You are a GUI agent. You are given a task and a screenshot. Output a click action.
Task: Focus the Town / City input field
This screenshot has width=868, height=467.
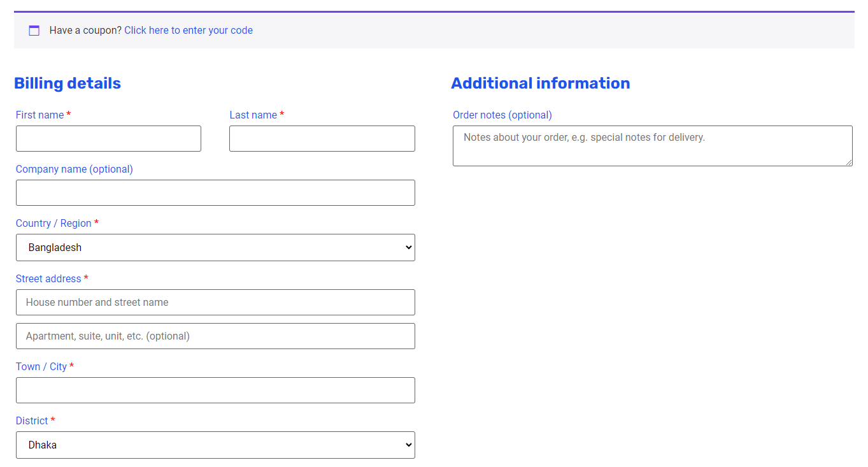[x=215, y=390]
